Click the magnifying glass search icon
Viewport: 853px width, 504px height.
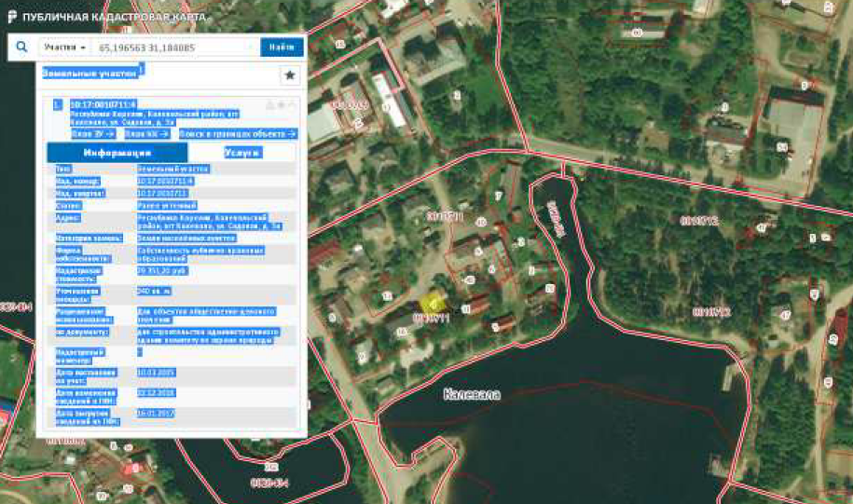[x=21, y=48]
